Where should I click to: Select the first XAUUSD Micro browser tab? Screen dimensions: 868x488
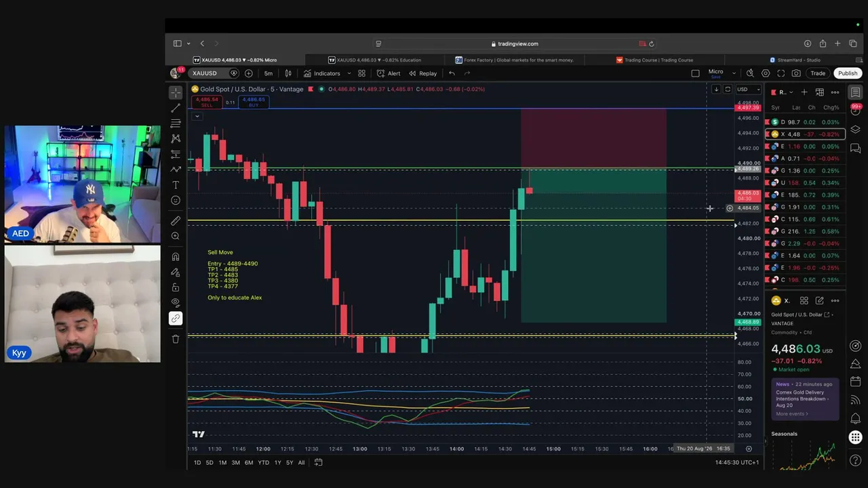point(235,60)
